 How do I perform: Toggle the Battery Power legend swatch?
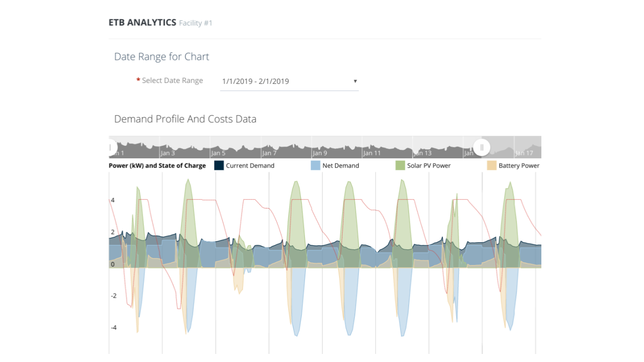(x=492, y=165)
